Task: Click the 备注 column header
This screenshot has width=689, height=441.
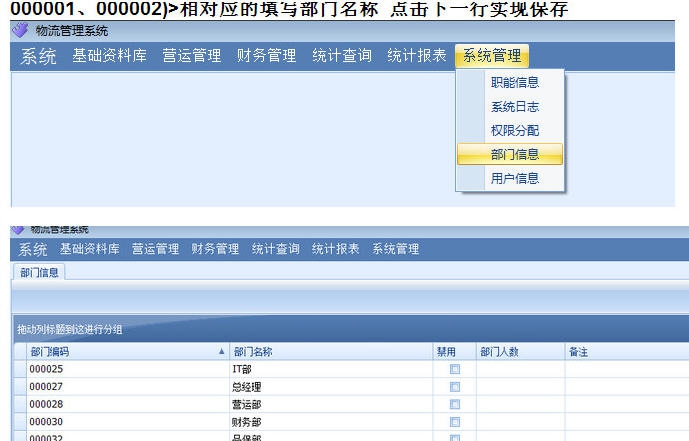Action: [627, 352]
